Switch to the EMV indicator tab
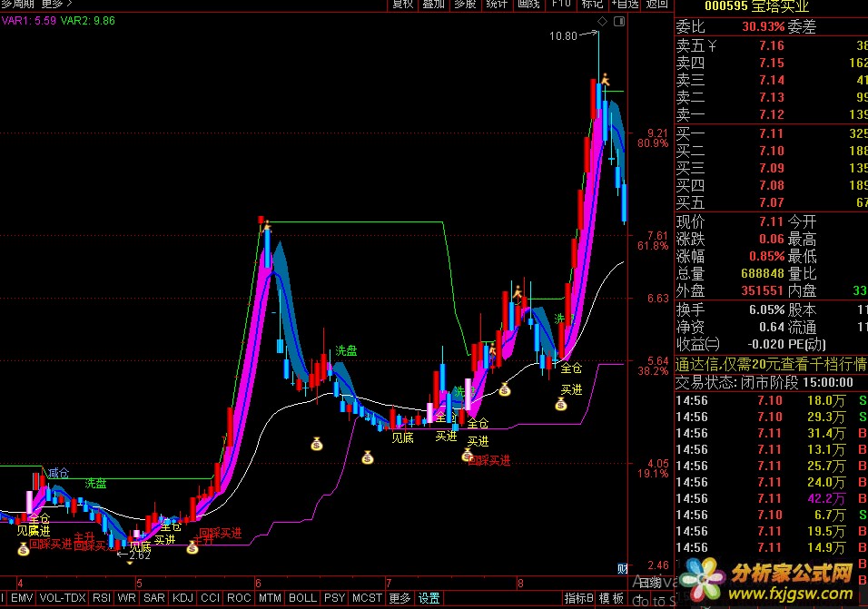 coord(22,598)
